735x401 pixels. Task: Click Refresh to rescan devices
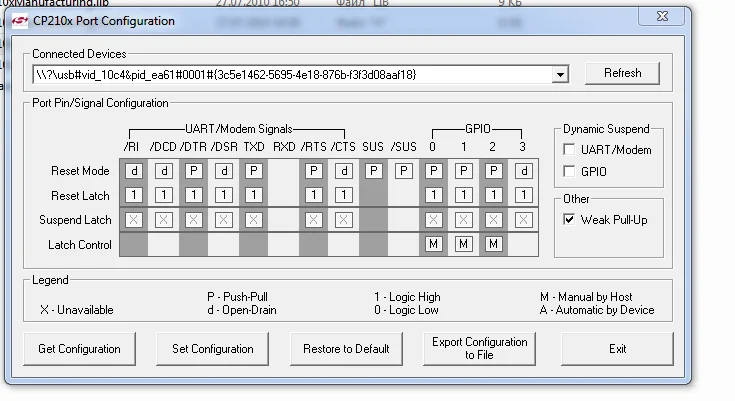click(622, 73)
